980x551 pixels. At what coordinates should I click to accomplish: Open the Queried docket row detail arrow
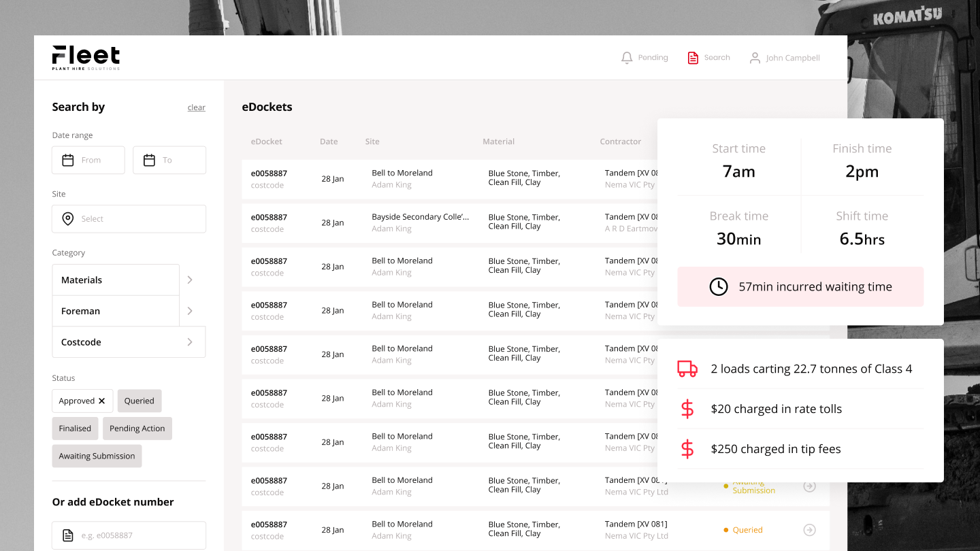[809, 529]
